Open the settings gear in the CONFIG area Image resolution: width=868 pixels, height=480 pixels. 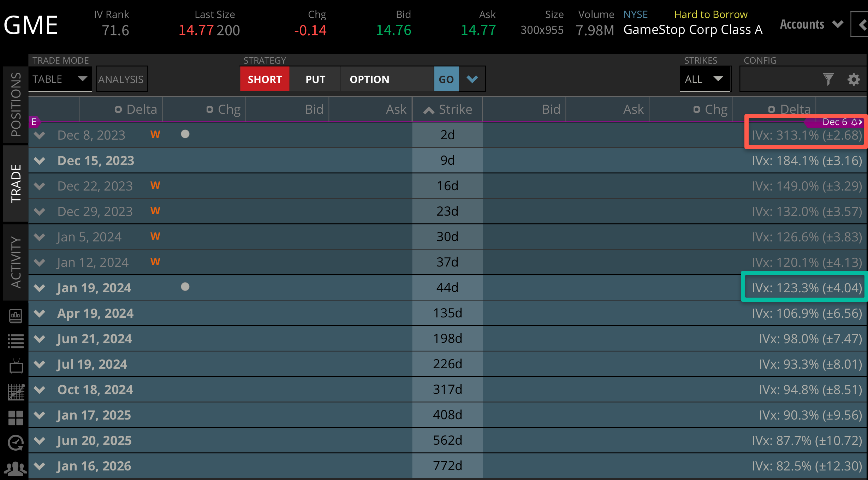click(854, 79)
